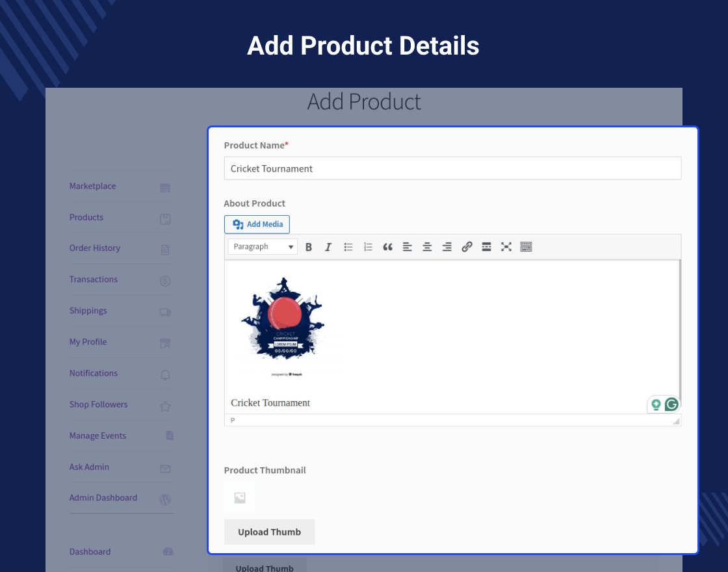The width and height of the screenshot is (728, 572).
Task: Click the Order History clipboard icon
Action: [165, 250]
